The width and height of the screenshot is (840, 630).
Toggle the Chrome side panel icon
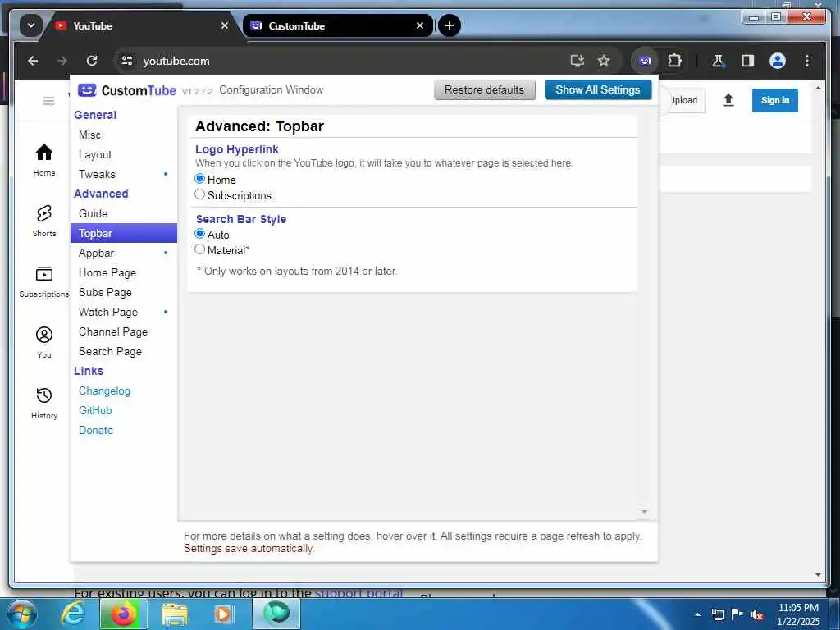748,61
